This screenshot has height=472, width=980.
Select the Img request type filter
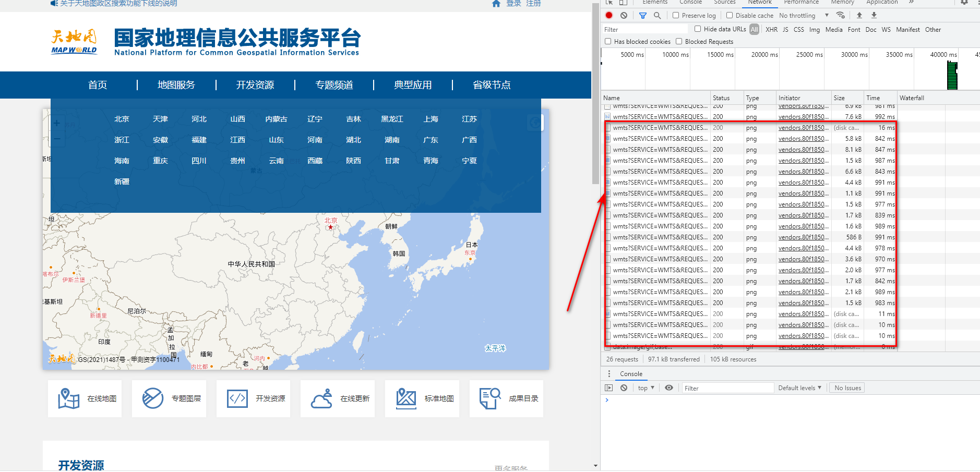[x=815, y=30]
